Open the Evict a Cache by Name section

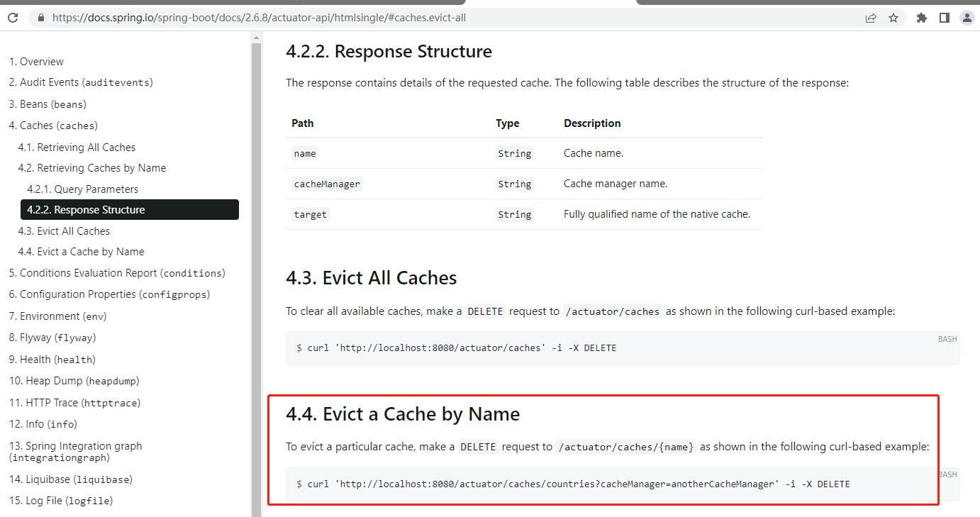point(81,251)
